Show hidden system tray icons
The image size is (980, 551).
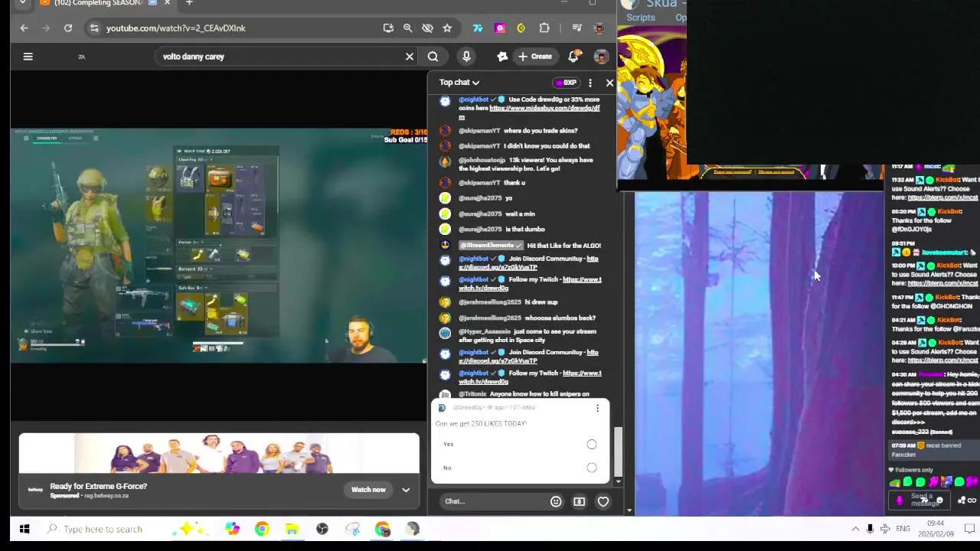pos(855,529)
